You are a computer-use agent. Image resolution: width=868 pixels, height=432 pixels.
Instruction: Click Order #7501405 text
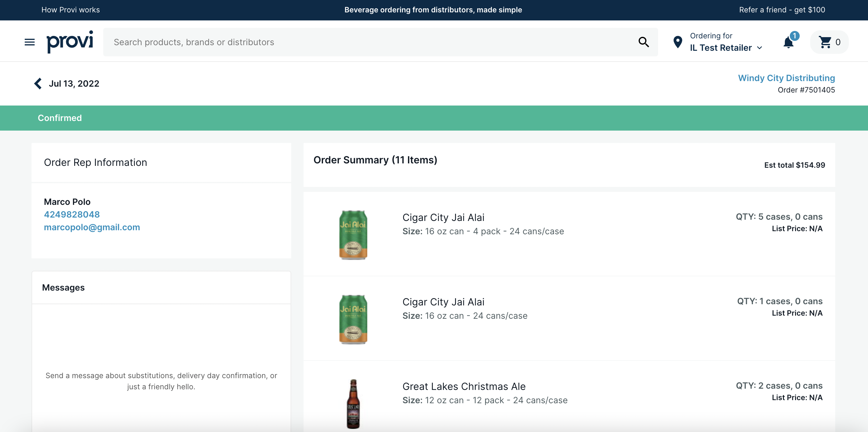pos(806,90)
